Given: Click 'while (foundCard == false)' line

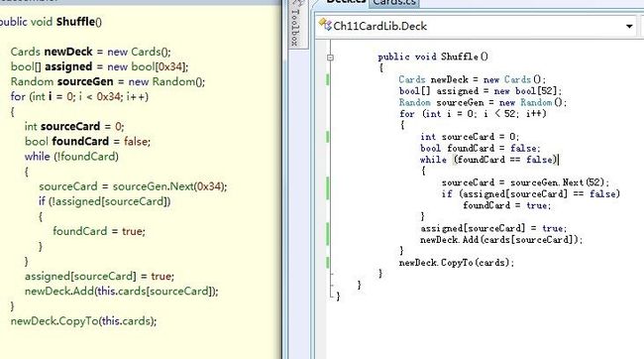Looking at the screenshot, I should 488,159.
